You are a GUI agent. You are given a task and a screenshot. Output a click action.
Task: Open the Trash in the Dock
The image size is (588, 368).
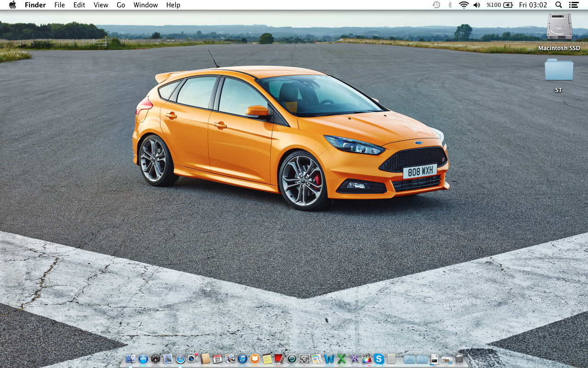point(459,359)
